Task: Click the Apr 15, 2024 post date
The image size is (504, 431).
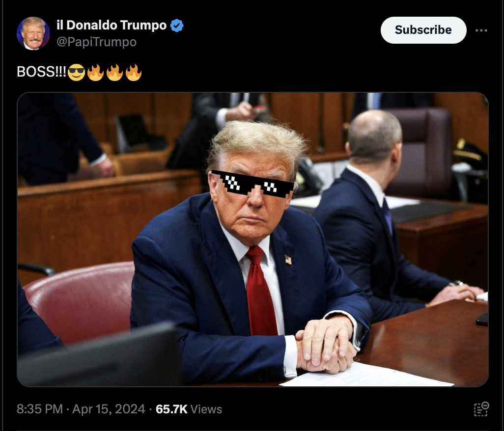Action: point(109,409)
